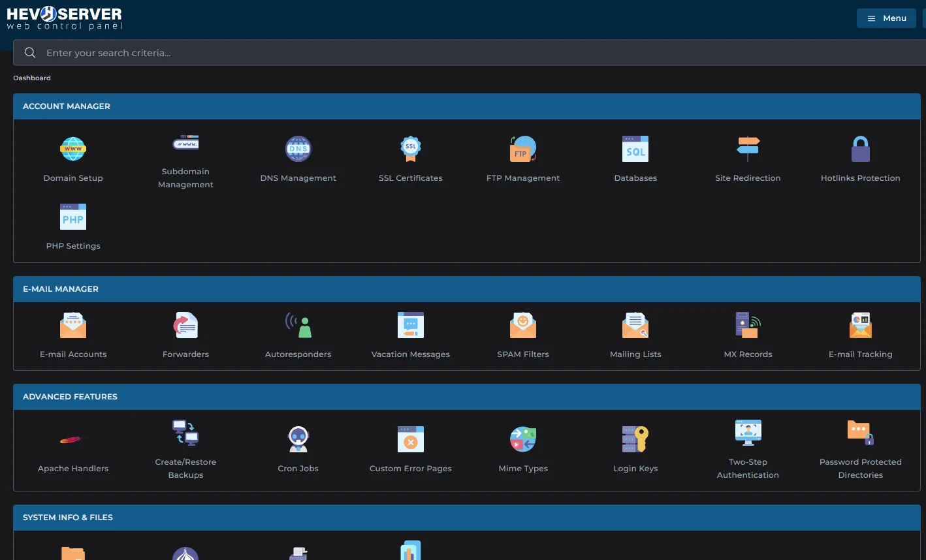926x560 pixels.
Task: Open SPAM Filters
Action: [x=522, y=326]
